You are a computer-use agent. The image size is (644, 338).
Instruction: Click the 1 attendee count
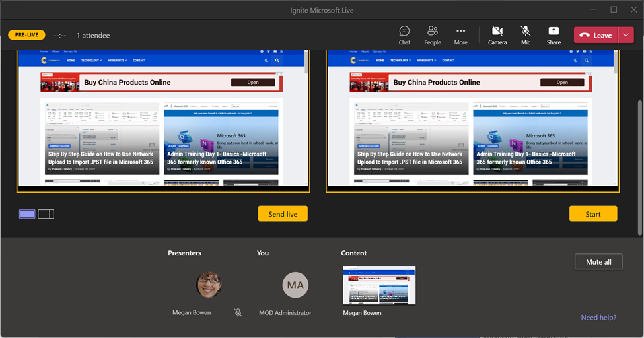tap(93, 36)
